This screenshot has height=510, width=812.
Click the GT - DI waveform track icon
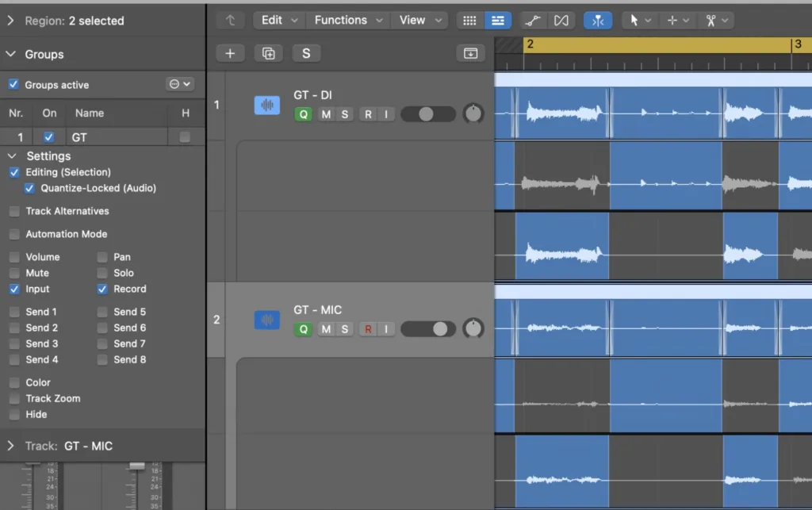tap(266, 105)
